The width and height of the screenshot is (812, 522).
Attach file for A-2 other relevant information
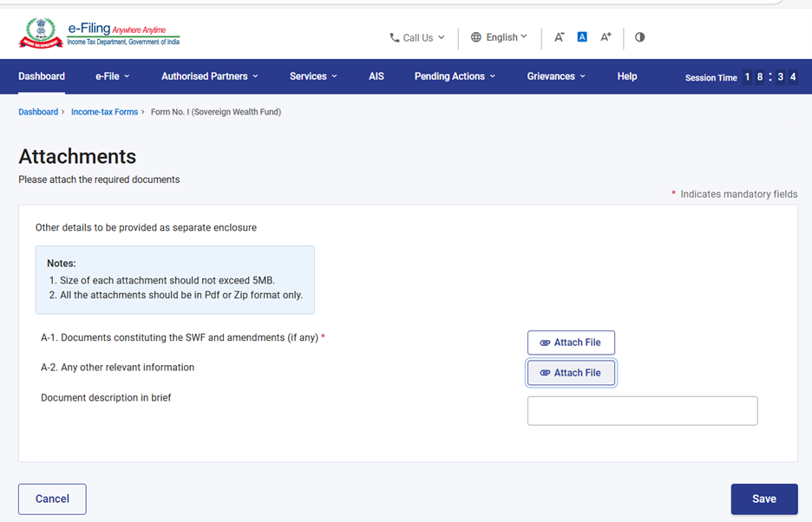point(571,373)
